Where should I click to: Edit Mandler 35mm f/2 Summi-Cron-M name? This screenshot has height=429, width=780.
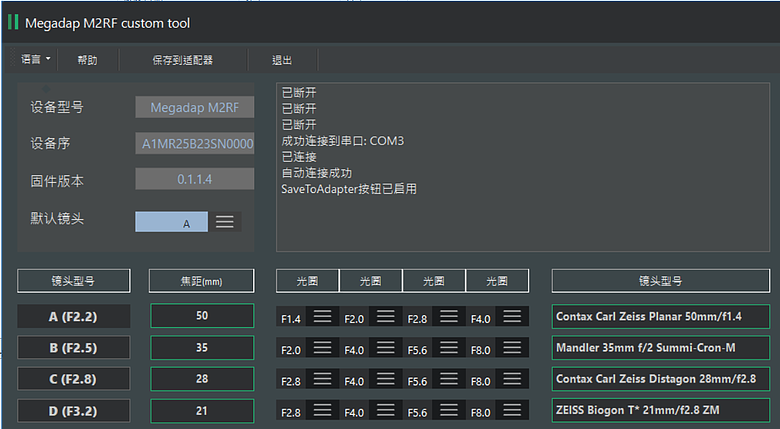tap(661, 348)
